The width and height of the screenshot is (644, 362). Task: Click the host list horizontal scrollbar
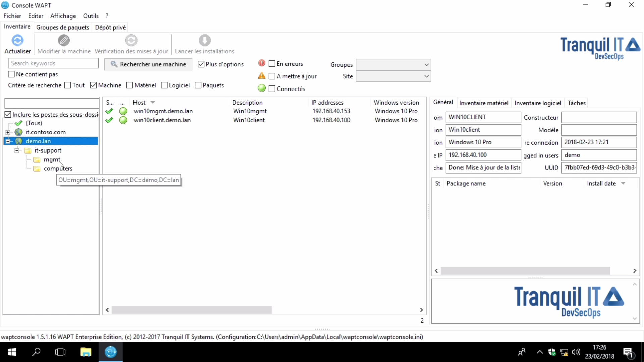tap(192, 310)
